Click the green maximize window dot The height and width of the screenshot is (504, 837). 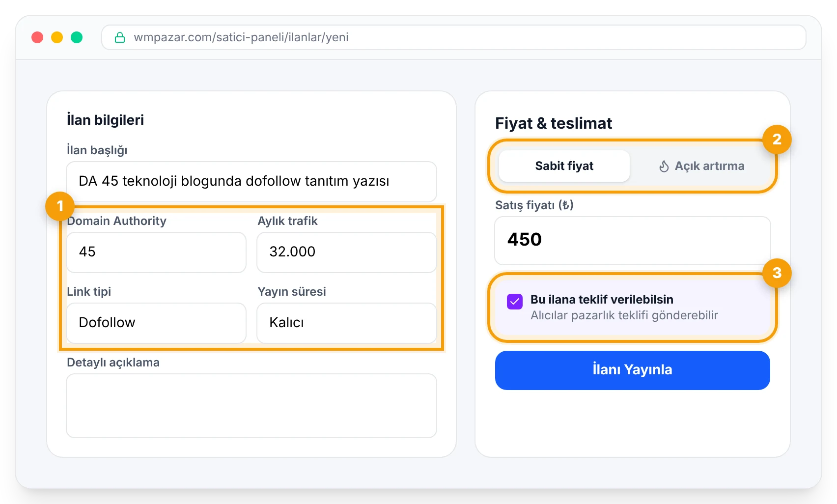pos(77,37)
